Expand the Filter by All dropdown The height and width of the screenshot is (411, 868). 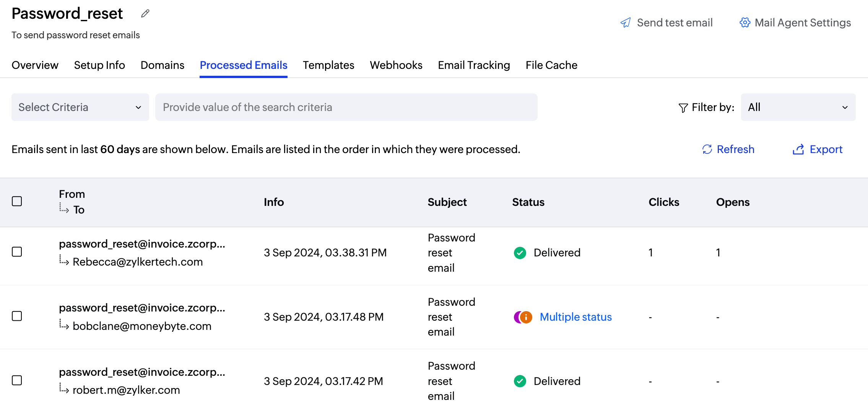click(x=798, y=107)
